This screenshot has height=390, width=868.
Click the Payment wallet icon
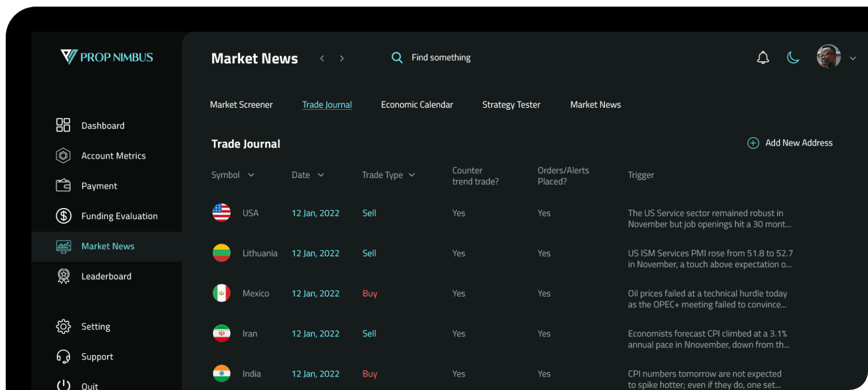[63, 186]
